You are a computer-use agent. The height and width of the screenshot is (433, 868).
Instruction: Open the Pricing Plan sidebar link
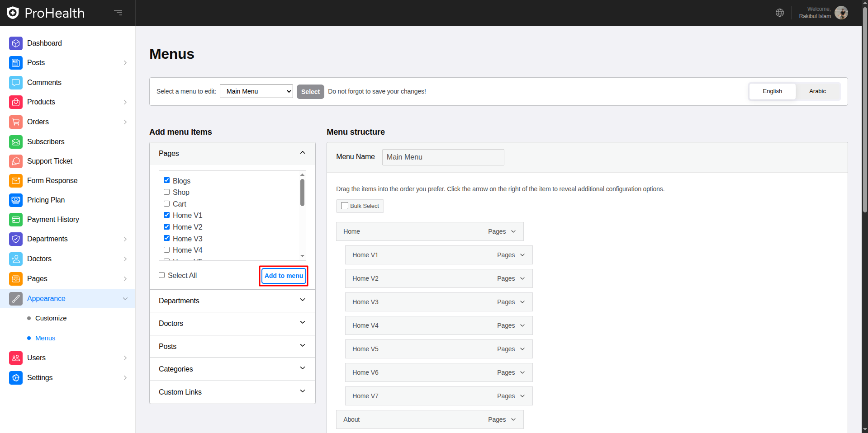[46, 200]
